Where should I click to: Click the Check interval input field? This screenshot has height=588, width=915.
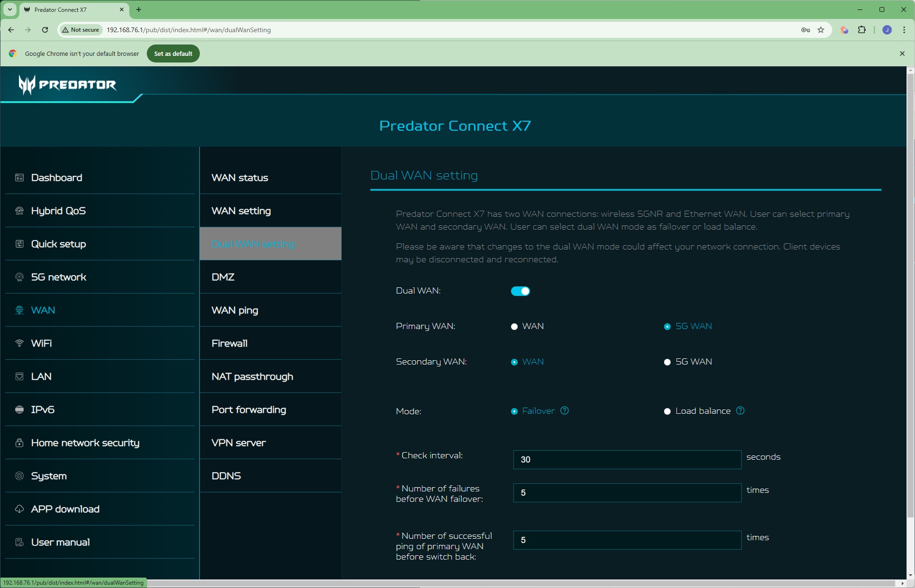pyautogui.click(x=627, y=459)
